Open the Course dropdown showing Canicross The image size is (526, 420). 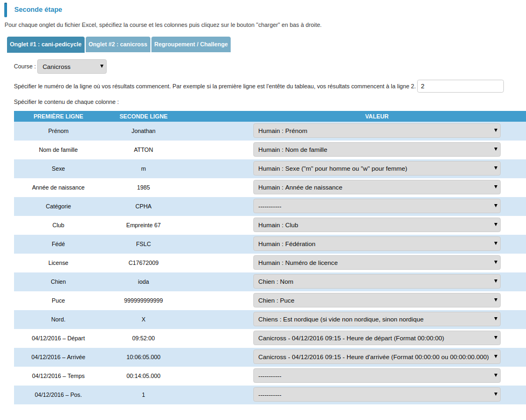click(x=72, y=67)
